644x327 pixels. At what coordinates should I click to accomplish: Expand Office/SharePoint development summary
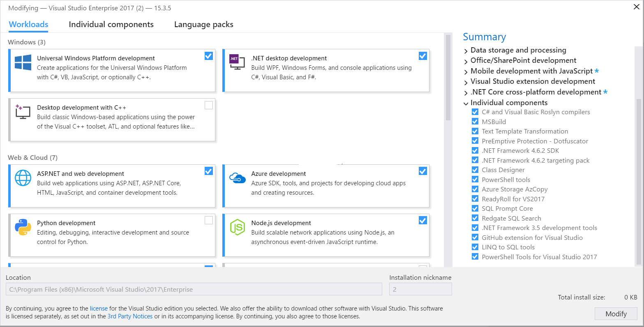pos(466,61)
